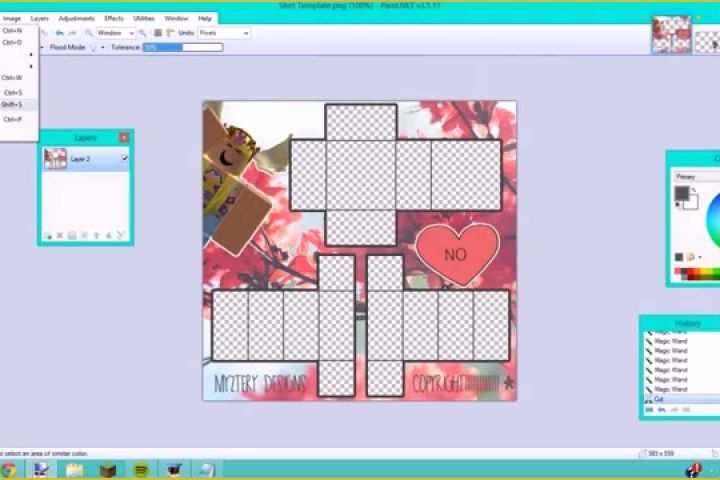Click the Zoom Out magnifier icon
Image resolution: width=720 pixels, height=480 pixels.
click(x=88, y=33)
